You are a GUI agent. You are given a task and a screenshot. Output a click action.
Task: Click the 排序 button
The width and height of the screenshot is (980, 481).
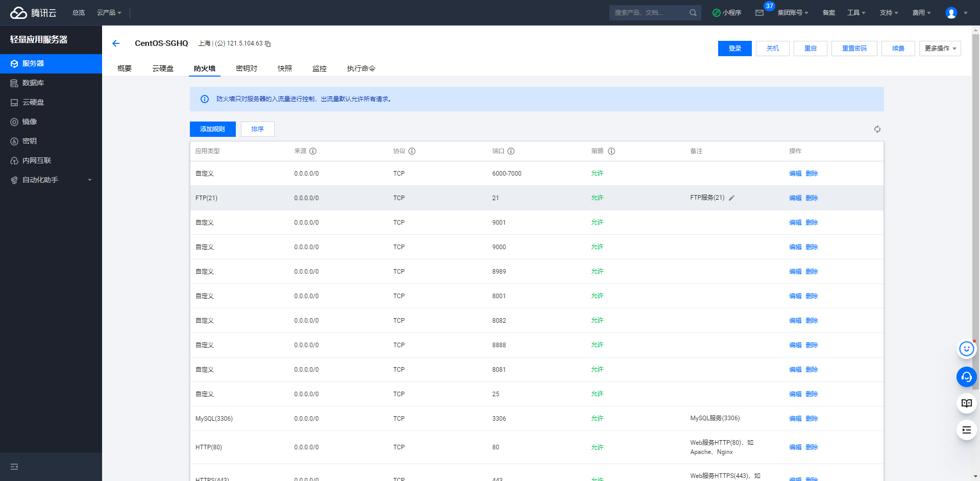[x=258, y=129]
